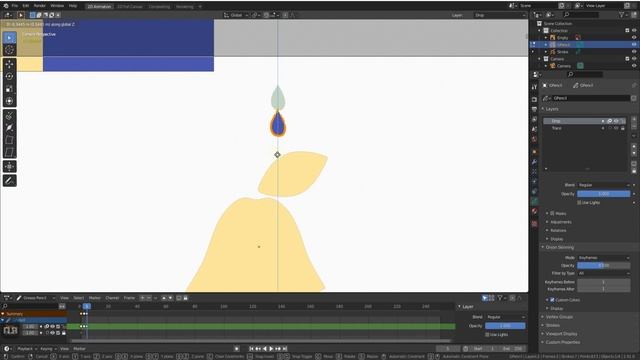Open the Global transform orientation dropdown
This screenshot has width=640, height=360.
coord(236,15)
